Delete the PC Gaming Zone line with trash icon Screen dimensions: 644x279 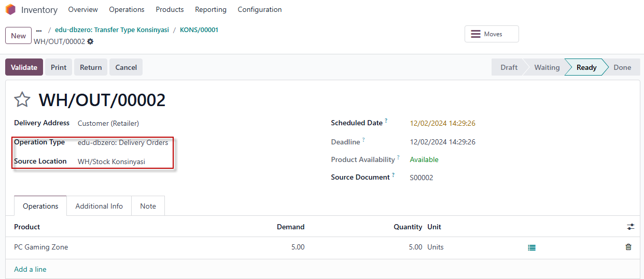628,247
